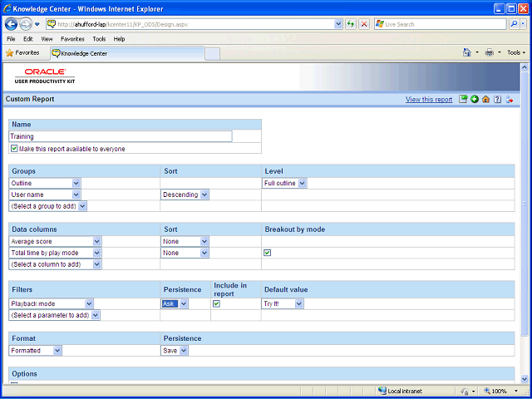
Task: Click the vertical scrollbar down arrow
Action: (525, 379)
